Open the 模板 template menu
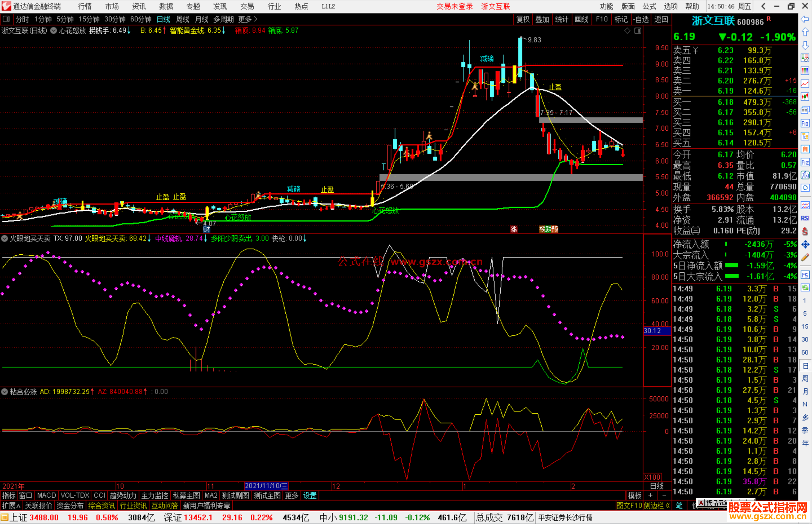Screen dimensions: 812x524 [635, 496]
